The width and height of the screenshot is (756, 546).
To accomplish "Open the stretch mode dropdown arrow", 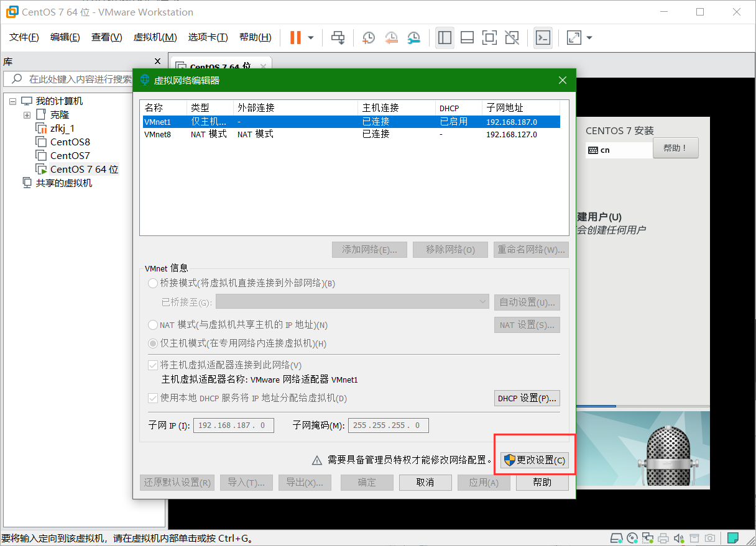I will 589,38.
